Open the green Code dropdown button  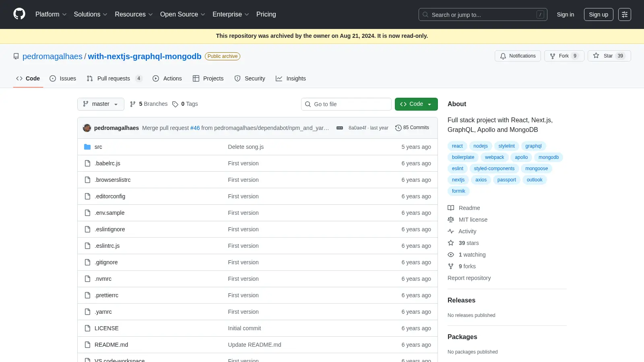coord(416,104)
